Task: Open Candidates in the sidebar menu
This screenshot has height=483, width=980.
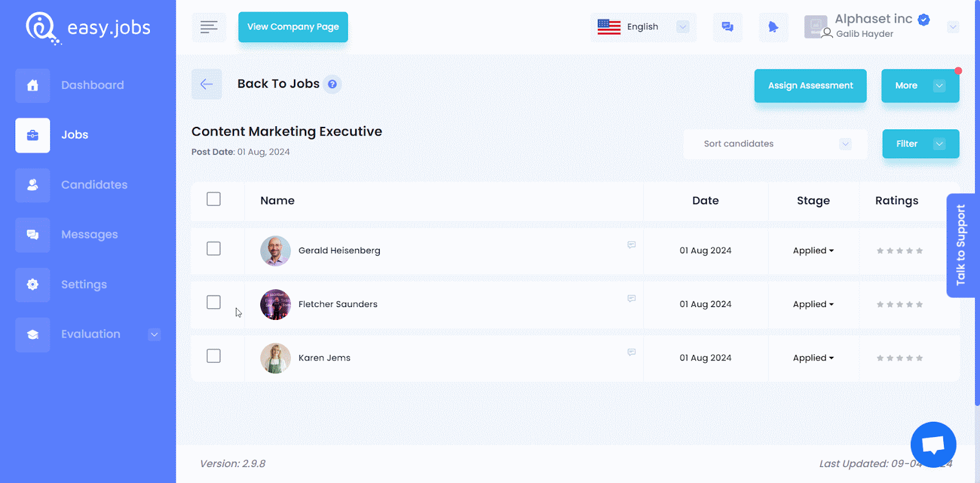Action: (94, 185)
